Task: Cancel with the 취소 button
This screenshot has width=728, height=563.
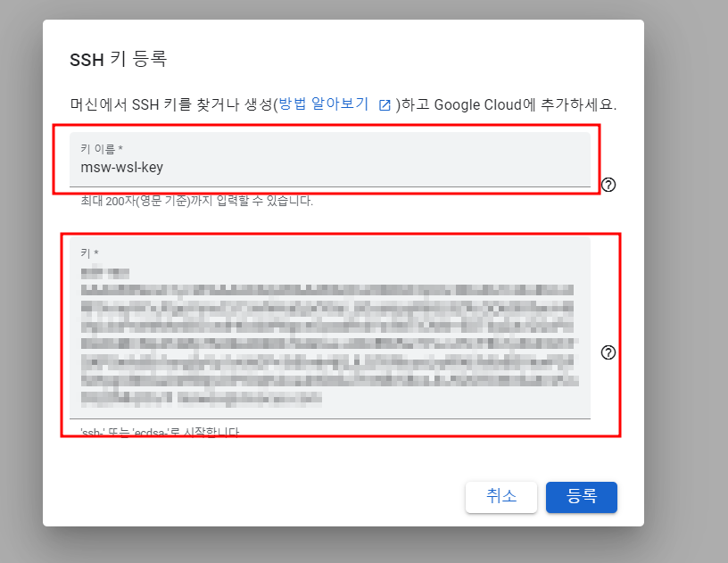Action: pos(501,497)
